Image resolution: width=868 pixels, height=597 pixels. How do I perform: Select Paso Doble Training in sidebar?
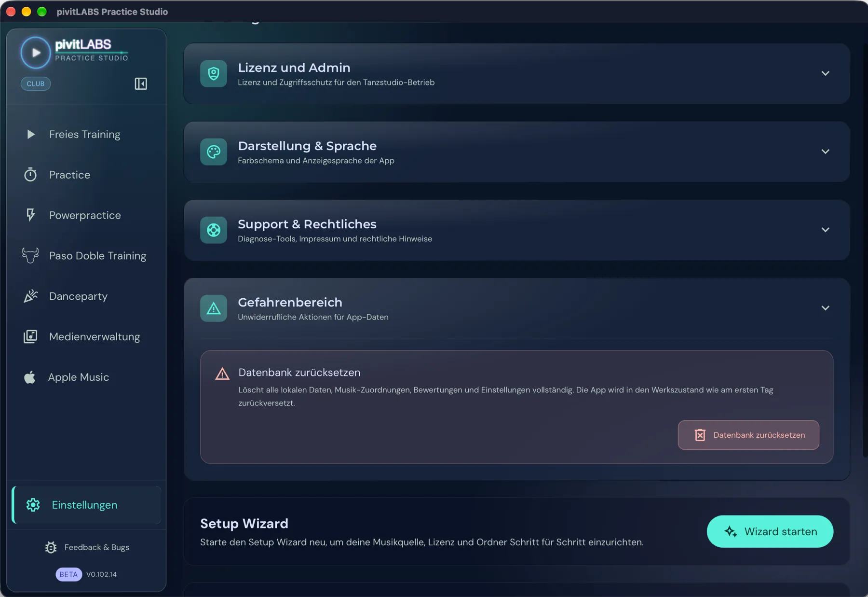pyautogui.click(x=86, y=256)
